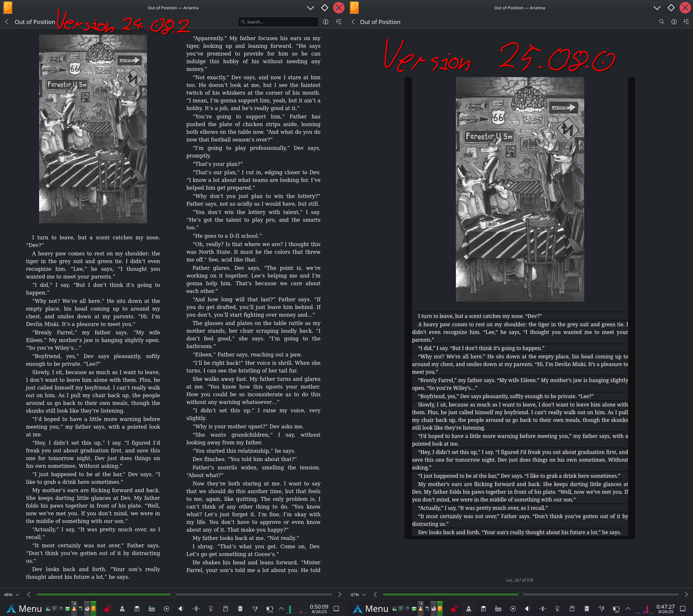Go to previous page in right window
This screenshot has width=693, height=616.
pyautogui.click(x=375, y=595)
